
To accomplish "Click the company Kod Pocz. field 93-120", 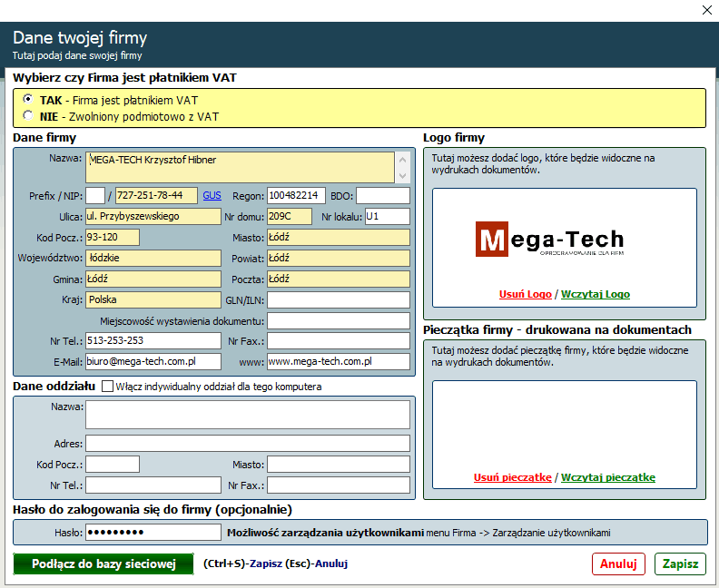I will (x=113, y=238).
